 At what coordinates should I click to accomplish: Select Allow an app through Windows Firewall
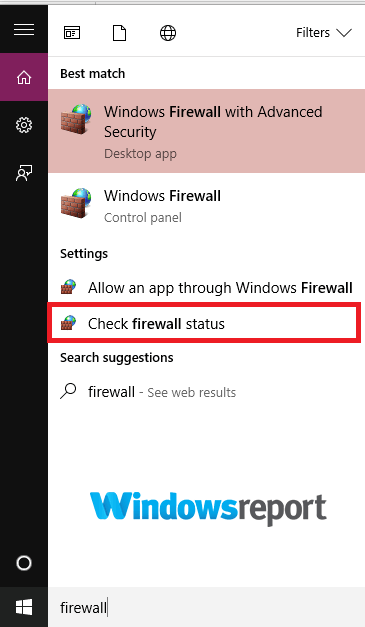(x=206, y=288)
